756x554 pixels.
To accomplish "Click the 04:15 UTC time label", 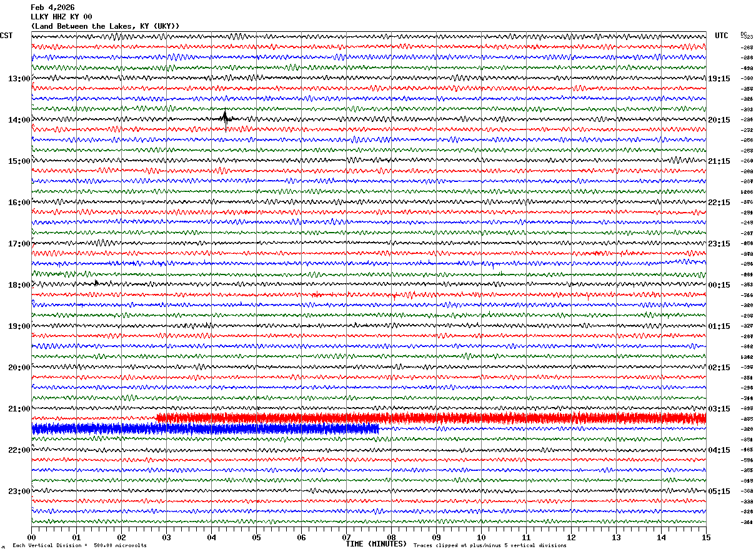I will tap(719, 450).
